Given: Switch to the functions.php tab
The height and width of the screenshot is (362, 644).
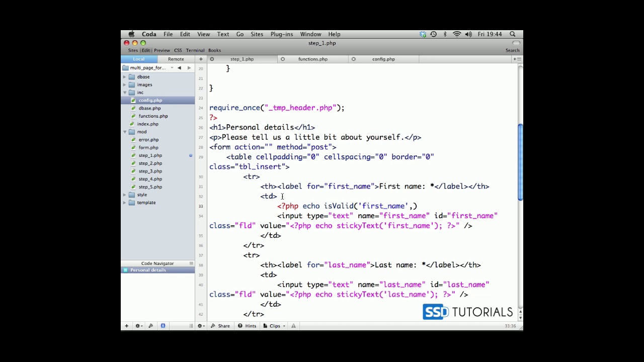Looking at the screenshot, I should point(312,59).
